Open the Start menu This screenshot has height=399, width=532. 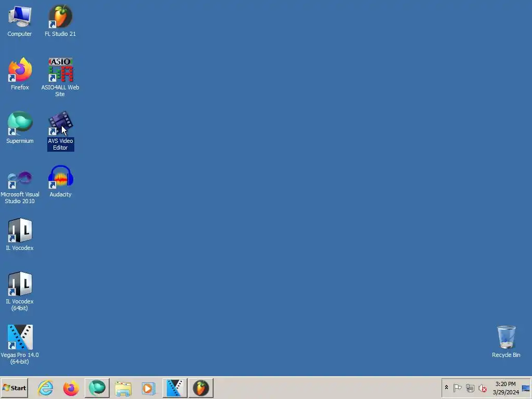(14, 388)
